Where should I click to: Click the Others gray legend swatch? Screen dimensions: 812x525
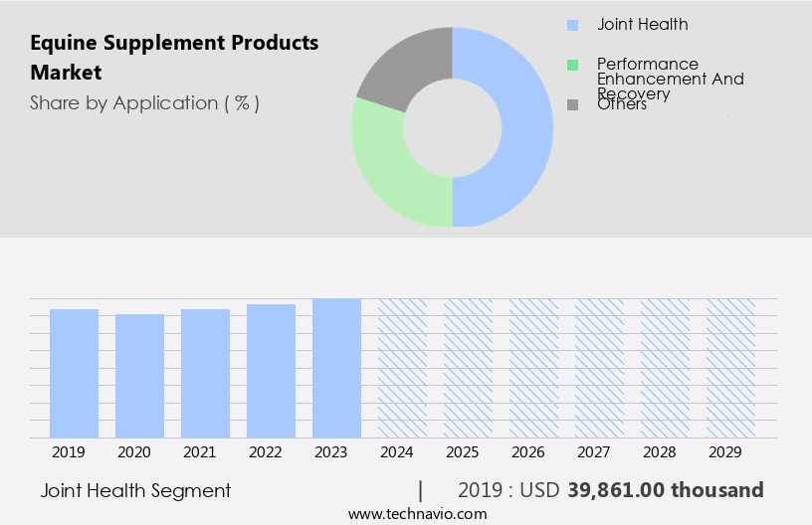coord(572,104)
